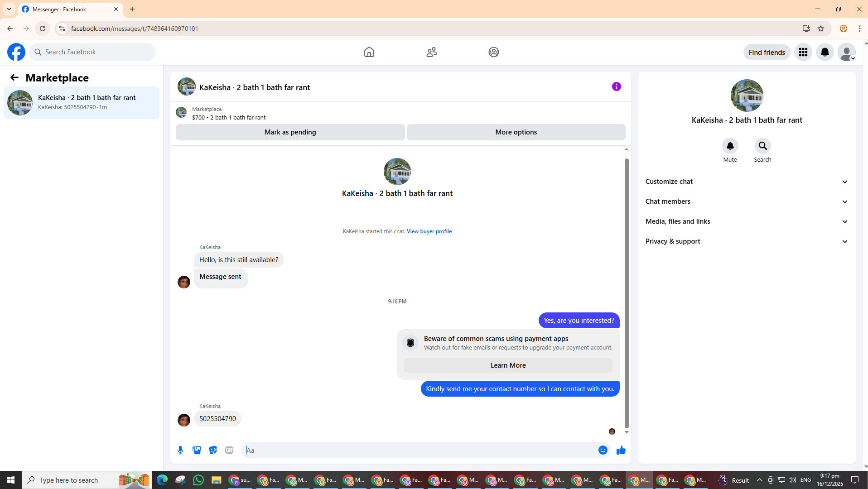868x489 pixels.
Task: Install app icon in the address bar
Action: [806, 29]
